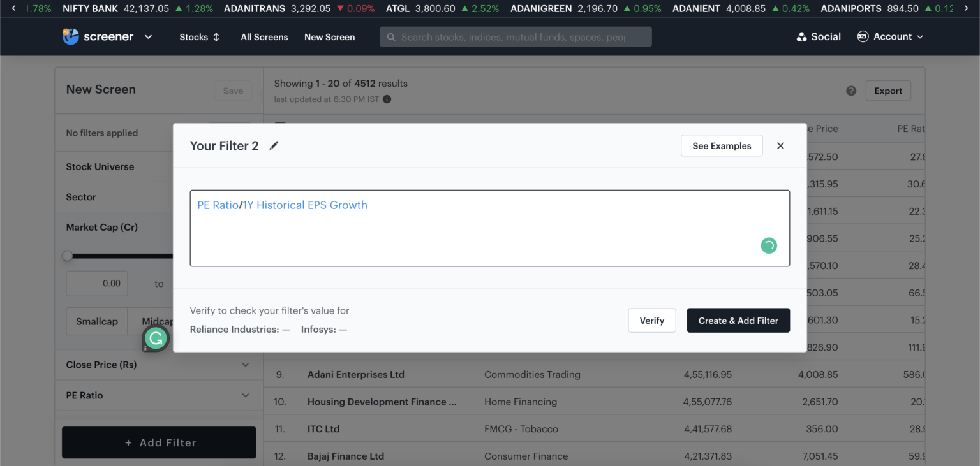980x466 pixels.
Task: Click the Grammarly icon
Action: 155,339
